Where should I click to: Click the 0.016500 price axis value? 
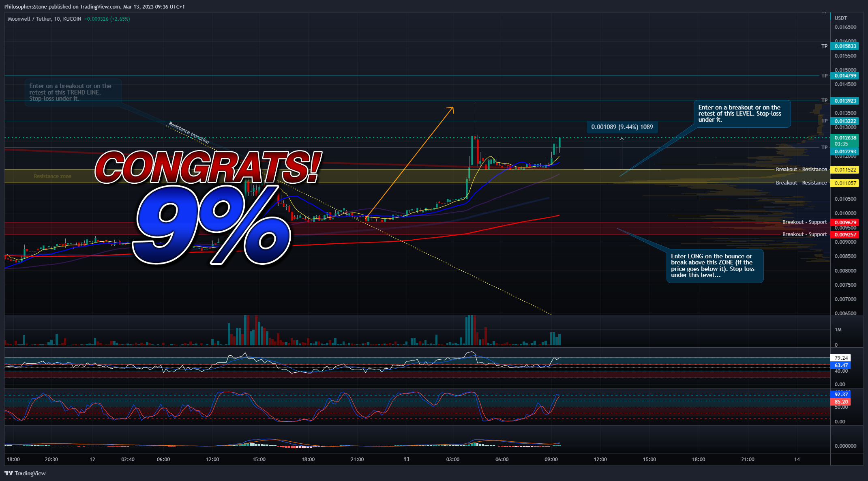click(845, 27)
